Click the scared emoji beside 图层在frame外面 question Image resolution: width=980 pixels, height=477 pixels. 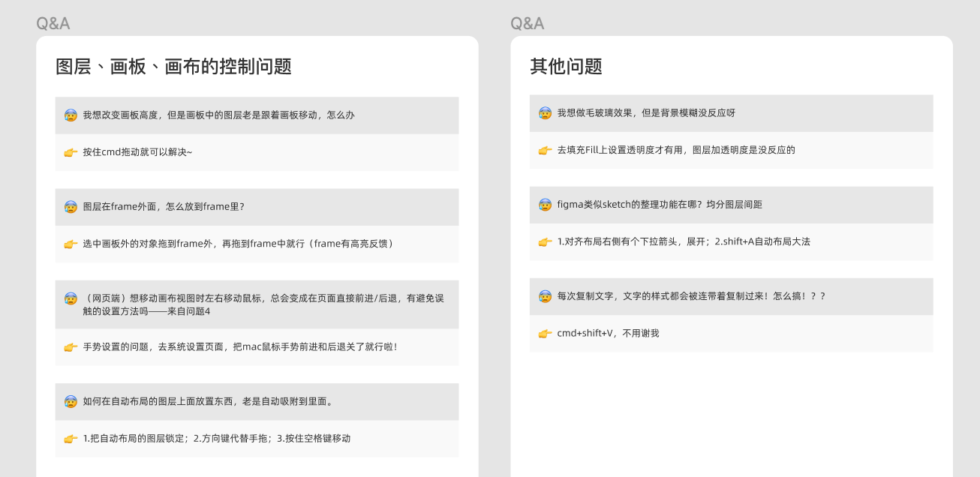click(71, 207)
